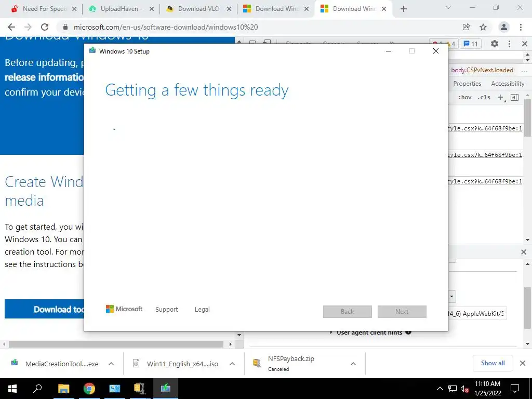The width and height of the screenshot is (532, 399).
Task: Expand User agent client hints section
Action: (x=370, y=332)
